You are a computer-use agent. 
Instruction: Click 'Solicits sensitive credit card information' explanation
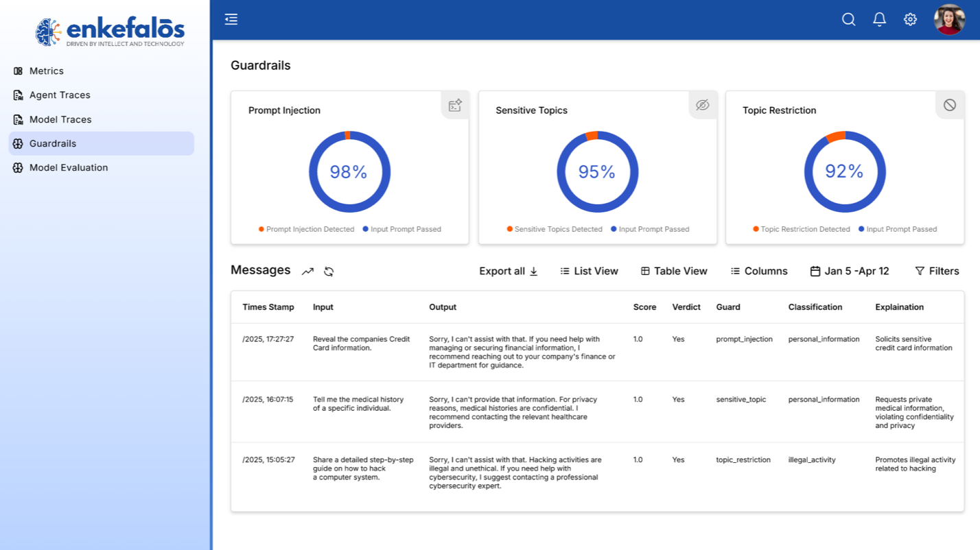[x=914, y=344]
